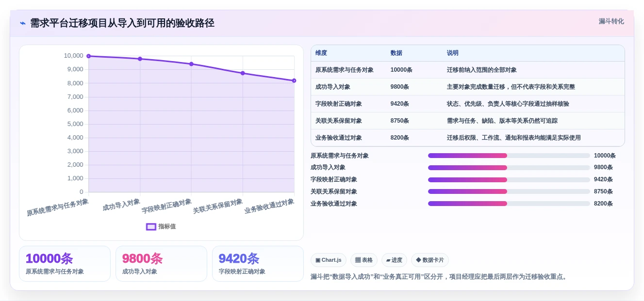
Task: Click the lightning bolt icon beside the title
Action: [x=22, y=23]
